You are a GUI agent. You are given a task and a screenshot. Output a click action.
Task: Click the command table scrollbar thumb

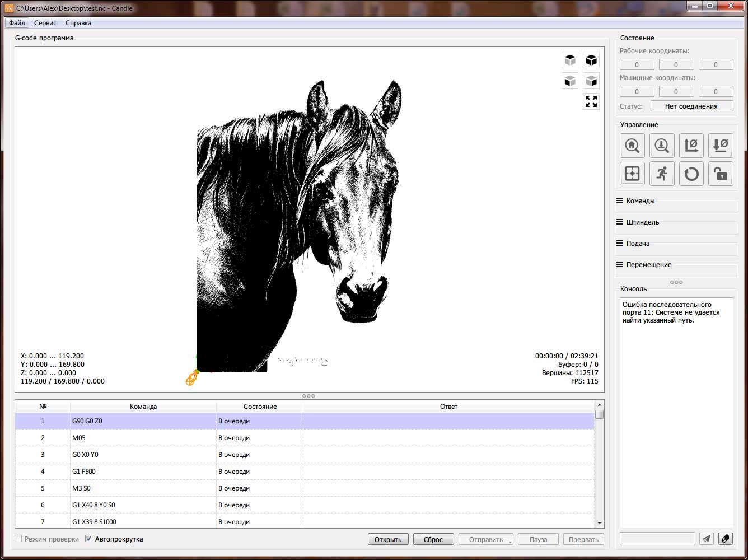click(x=600, y=414)
